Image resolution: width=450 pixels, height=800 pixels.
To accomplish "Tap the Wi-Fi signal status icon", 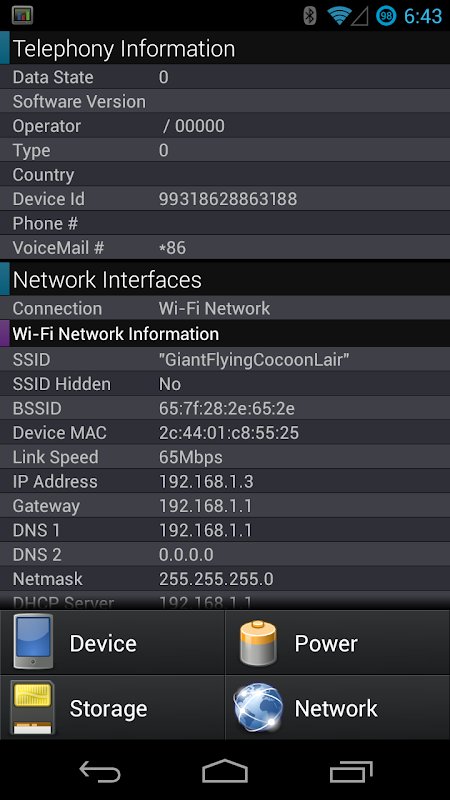I will pos(338,15).
